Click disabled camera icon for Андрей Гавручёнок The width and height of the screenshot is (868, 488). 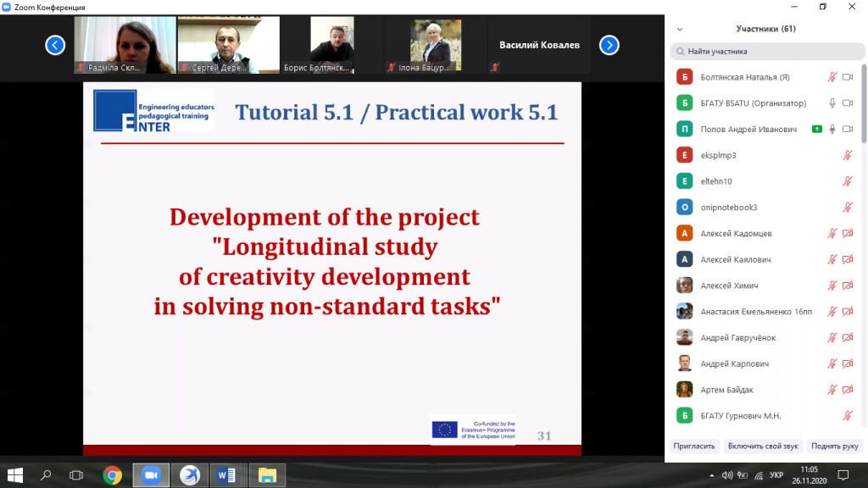click(x=848, y=337)
